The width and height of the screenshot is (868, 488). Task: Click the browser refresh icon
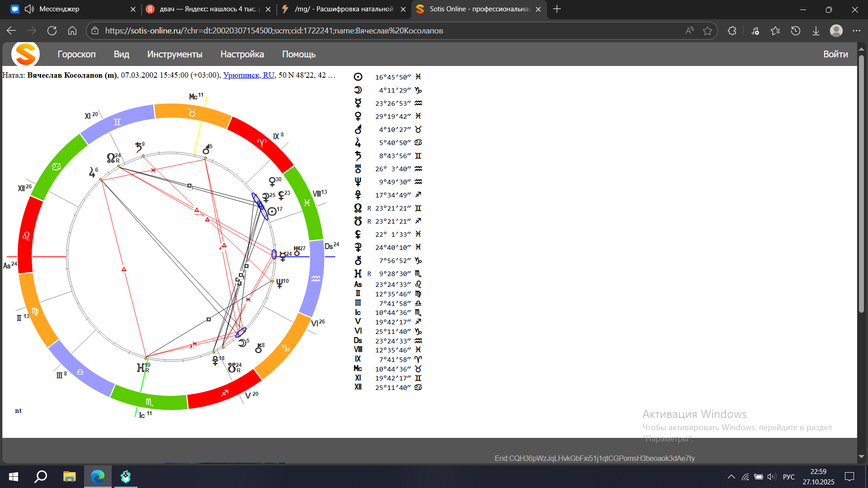(x=52, y=31)
